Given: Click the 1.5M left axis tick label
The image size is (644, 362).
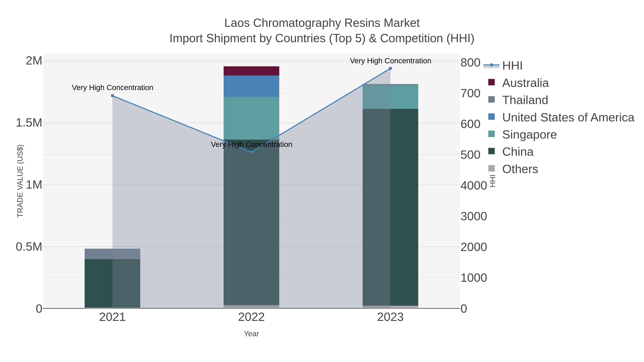Looking at the screenshot, I should [29, 123].
